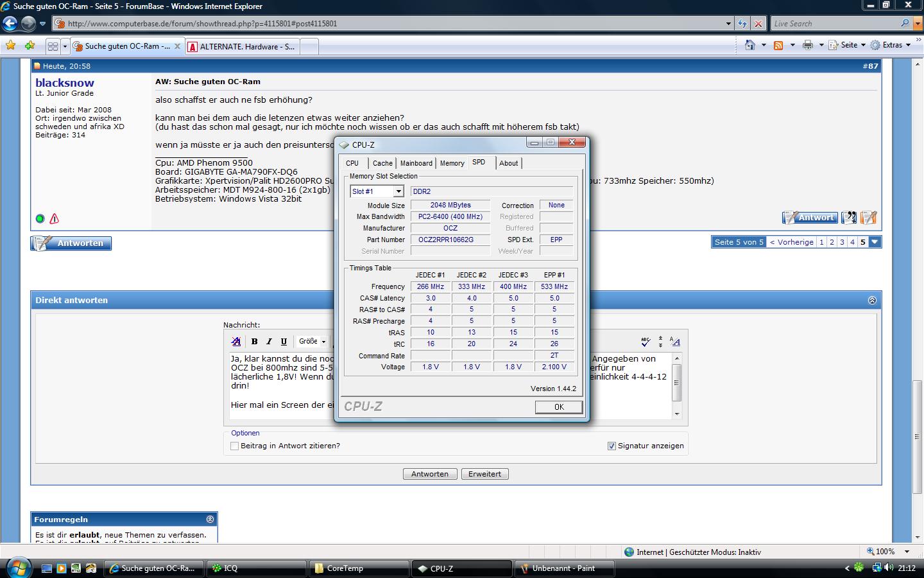Image resolution: width=924 pixels, height=578 pixels.
Task: Switch to Mainboard tab in CPU-Z
Action: click(416, 163)
